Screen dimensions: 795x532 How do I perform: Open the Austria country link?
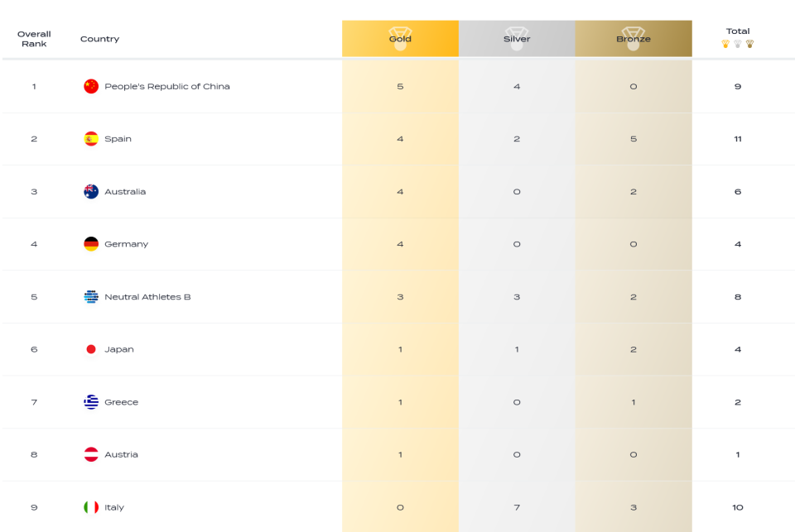pyautogui.click(x=121, y=454)
